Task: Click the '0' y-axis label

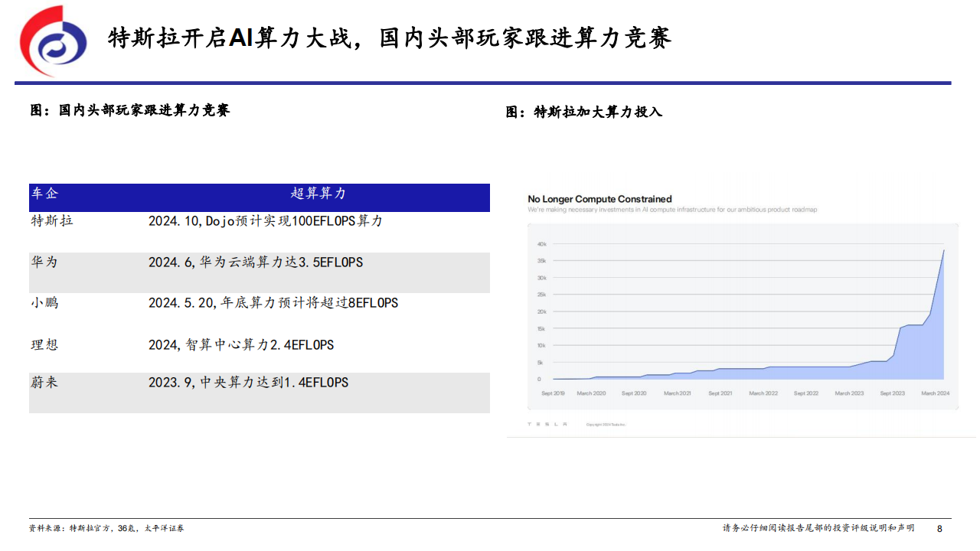Action: coord(539,379)
